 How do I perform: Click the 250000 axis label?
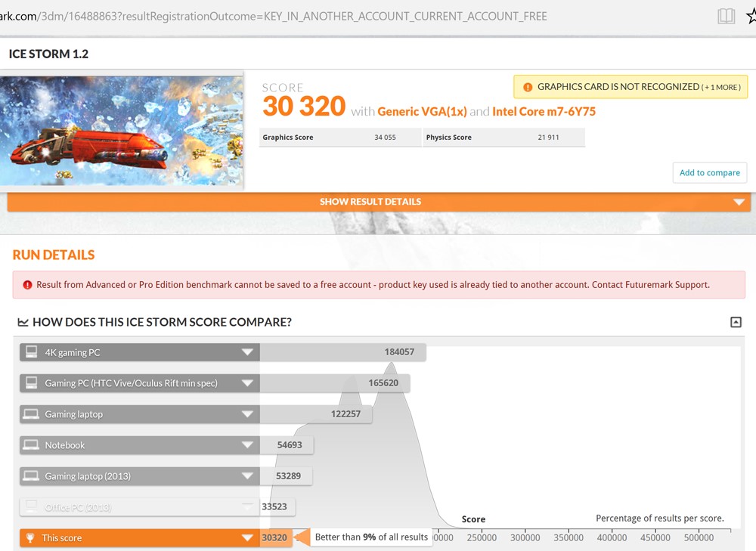482,537
